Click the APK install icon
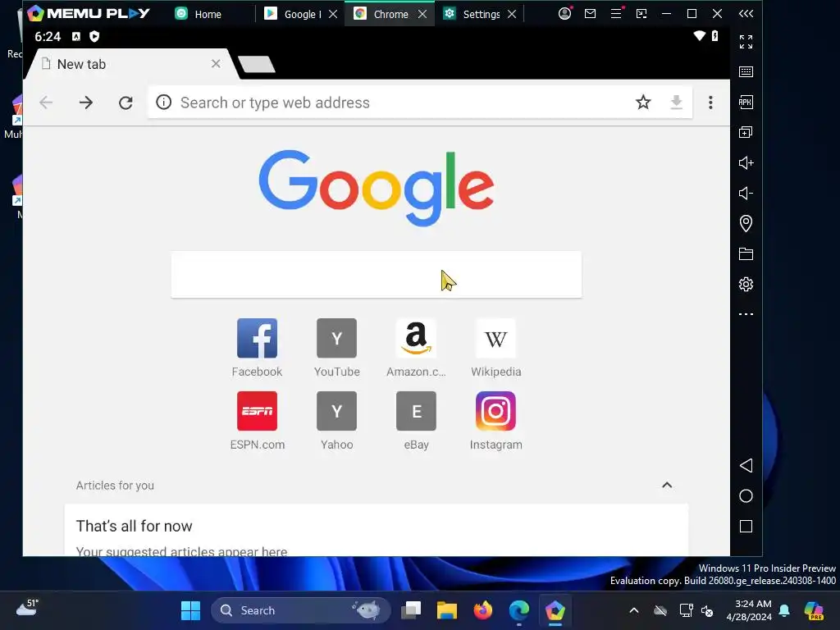Viewport: 840px width, 630px height. point(746,102)
